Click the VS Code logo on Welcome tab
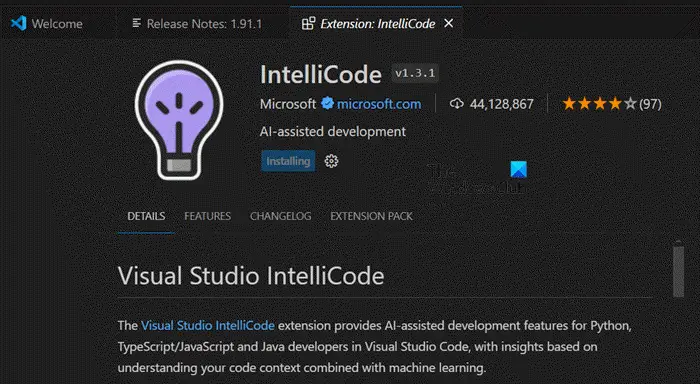 coord(19,23)
